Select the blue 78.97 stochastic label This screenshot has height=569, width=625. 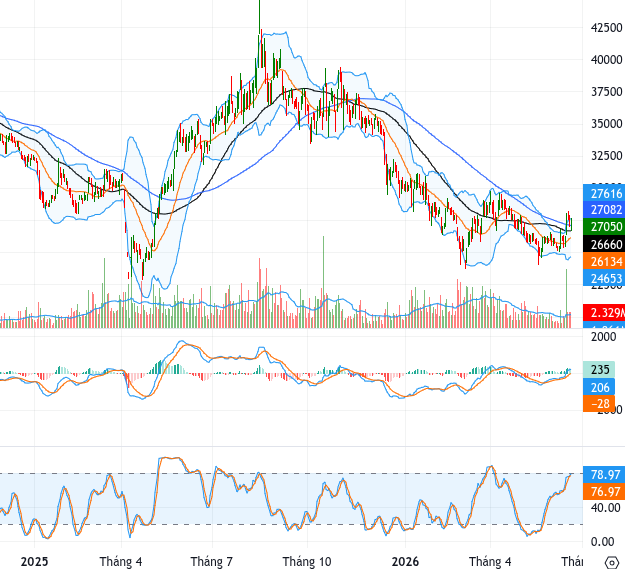pyautogui.click(x=604, y=475)
